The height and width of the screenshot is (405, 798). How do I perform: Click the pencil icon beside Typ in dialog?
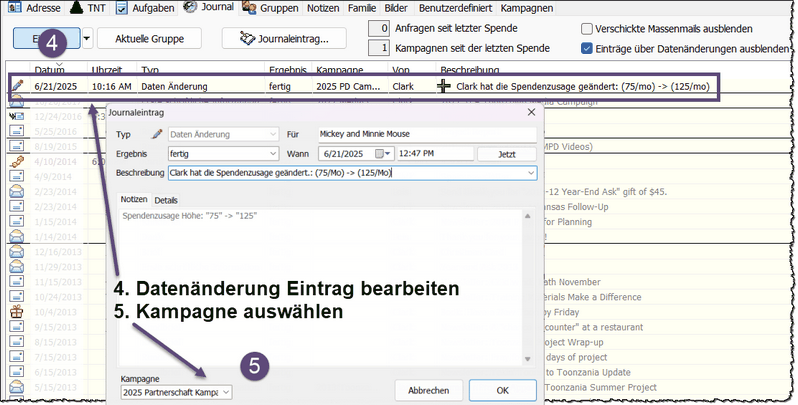tap(157, 134)
